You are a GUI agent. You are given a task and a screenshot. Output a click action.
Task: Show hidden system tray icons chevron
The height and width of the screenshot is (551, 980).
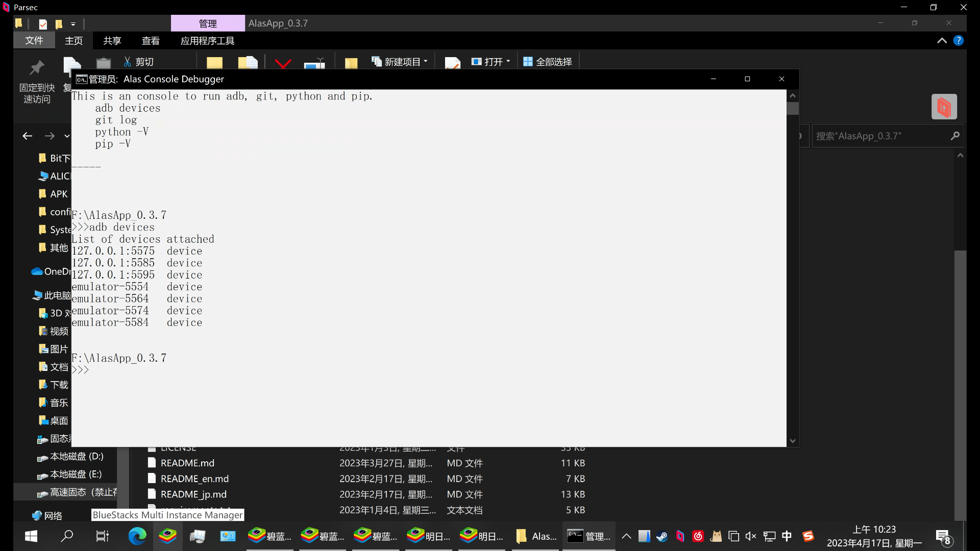point(626,536)
